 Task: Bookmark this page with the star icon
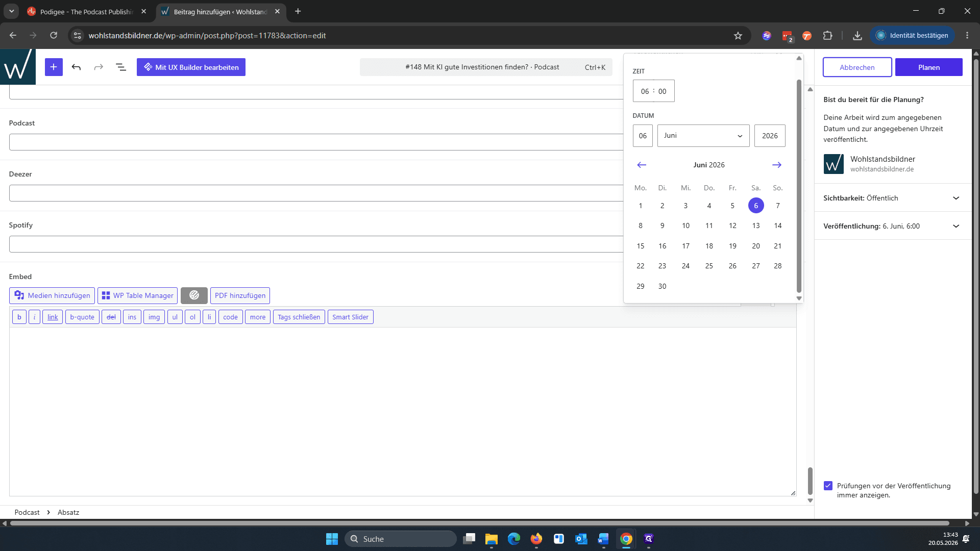738,35
